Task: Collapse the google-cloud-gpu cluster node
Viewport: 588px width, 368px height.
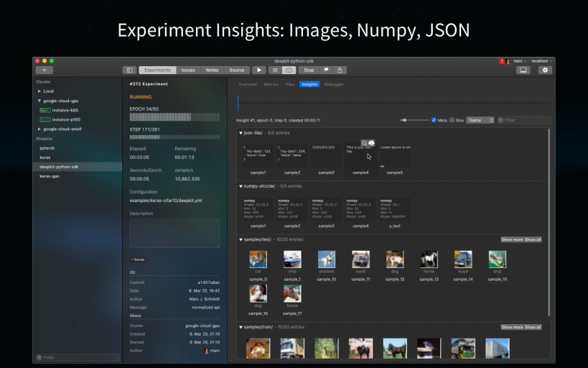Action: tap(39, 101)
